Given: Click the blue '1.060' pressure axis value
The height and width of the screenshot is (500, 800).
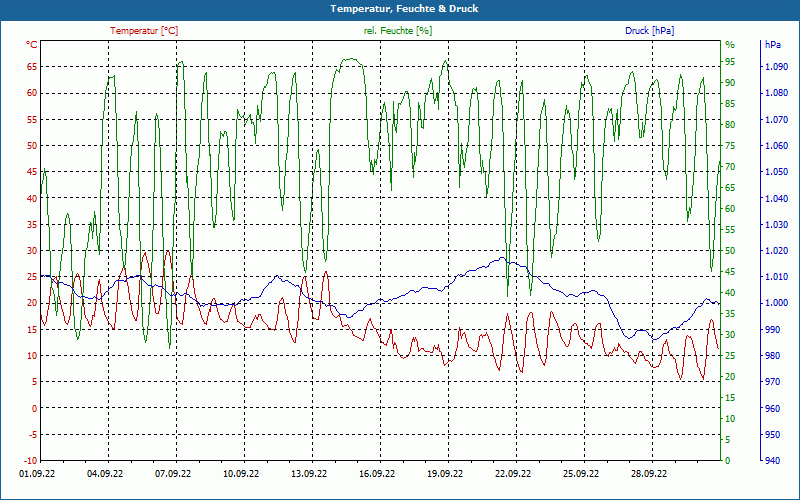Looking at the screenshot, I should pos(777,145).
